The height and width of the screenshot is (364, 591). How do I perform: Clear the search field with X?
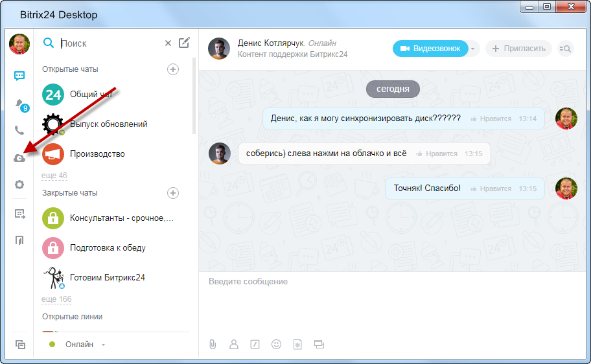[168, 43]
